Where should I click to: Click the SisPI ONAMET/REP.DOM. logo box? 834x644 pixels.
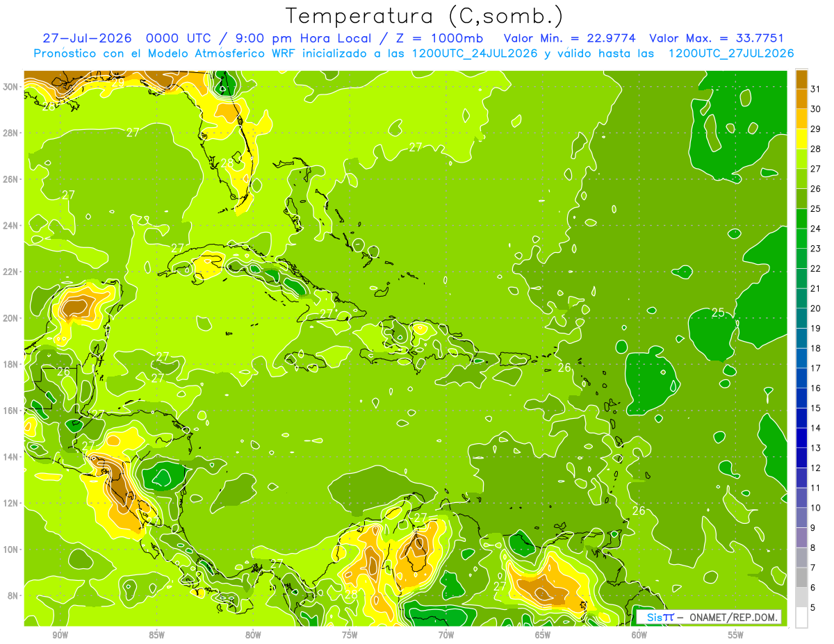tap(709, 617)
